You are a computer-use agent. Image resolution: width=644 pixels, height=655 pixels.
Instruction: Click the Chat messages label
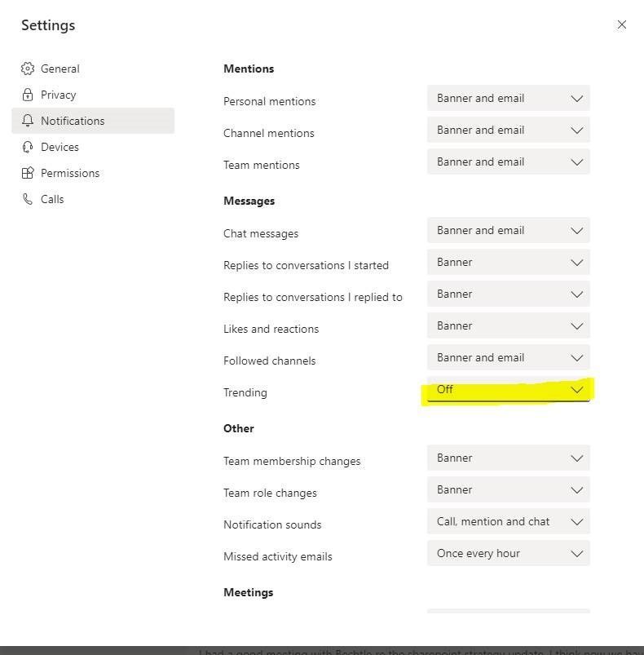point(261,233)
